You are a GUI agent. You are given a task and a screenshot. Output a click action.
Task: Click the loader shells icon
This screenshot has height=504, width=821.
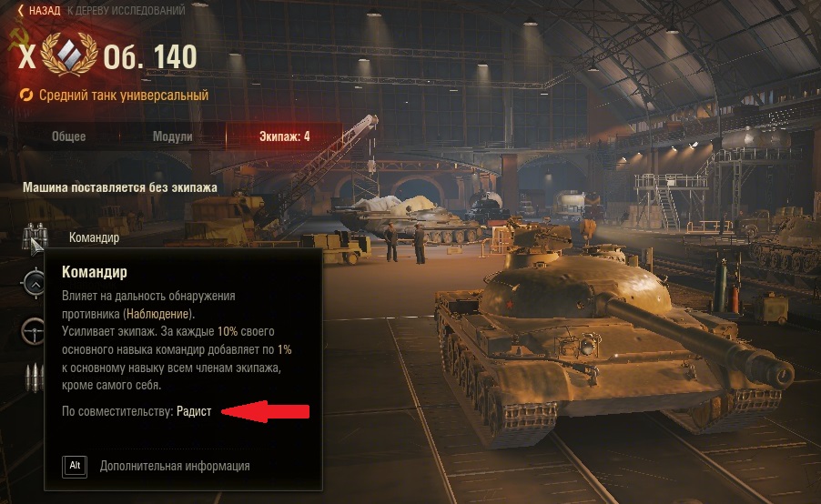(34, 378)
